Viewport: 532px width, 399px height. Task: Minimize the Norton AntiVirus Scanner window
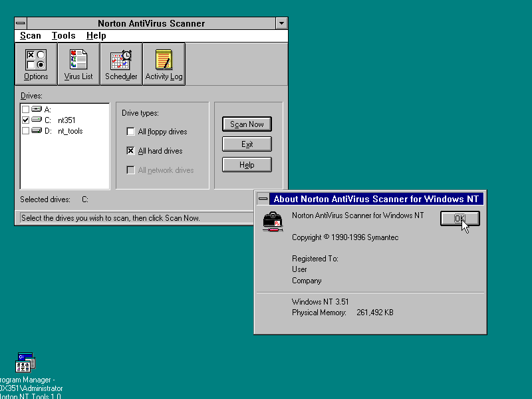(281, 23)
